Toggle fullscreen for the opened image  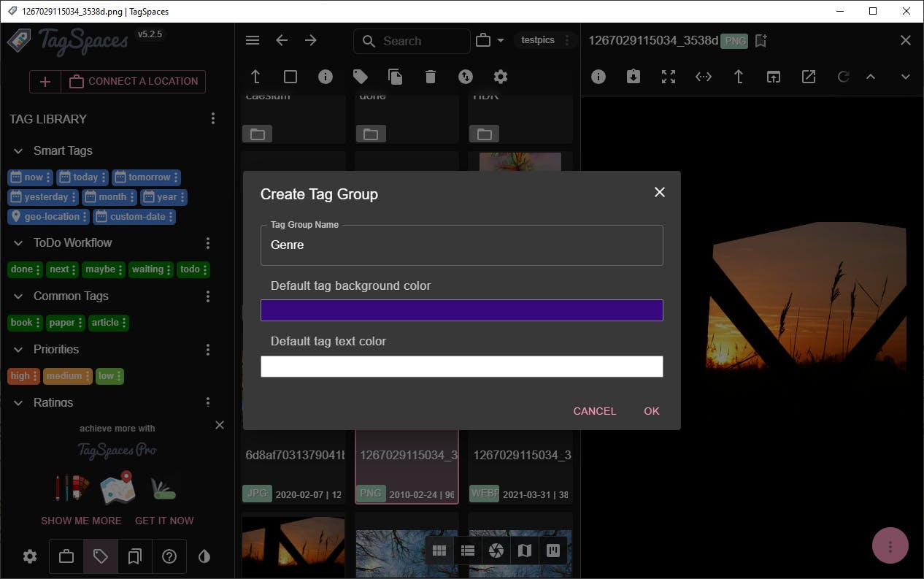pos(669,77)
